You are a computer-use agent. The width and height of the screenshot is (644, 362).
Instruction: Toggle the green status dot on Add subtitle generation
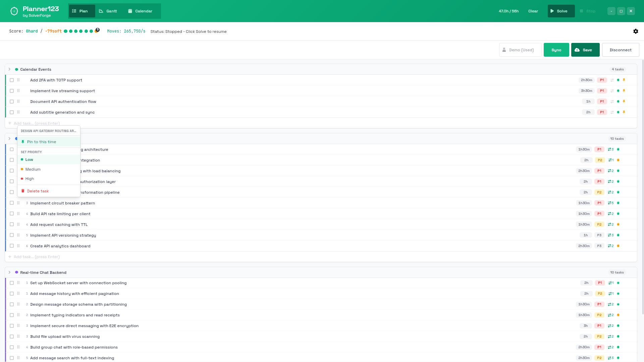coord(618,112)
